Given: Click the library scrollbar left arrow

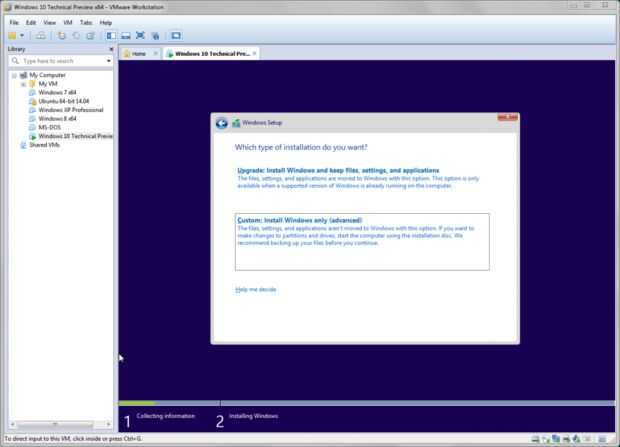Looking at the screenshot, I should [x=13, y=424].
